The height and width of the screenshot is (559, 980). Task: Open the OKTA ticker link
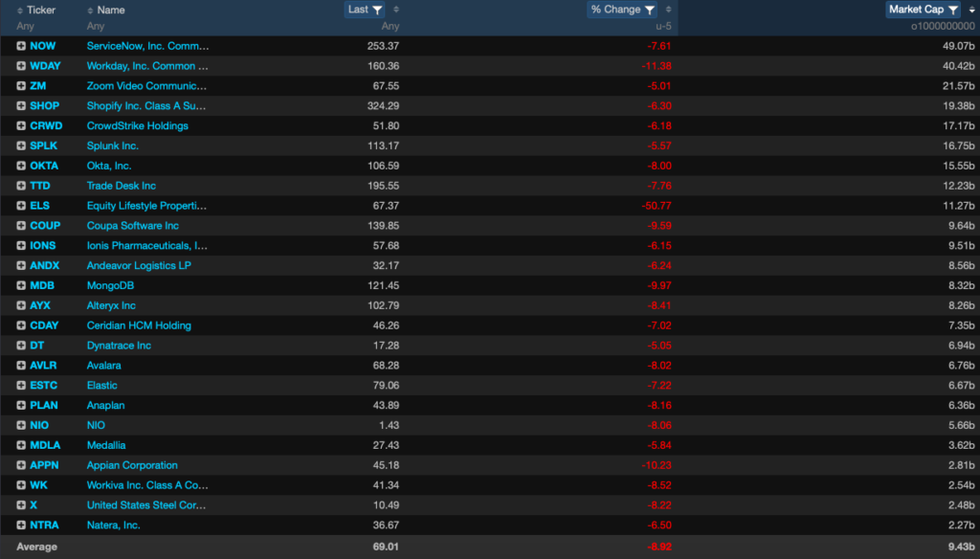[44, 166]
